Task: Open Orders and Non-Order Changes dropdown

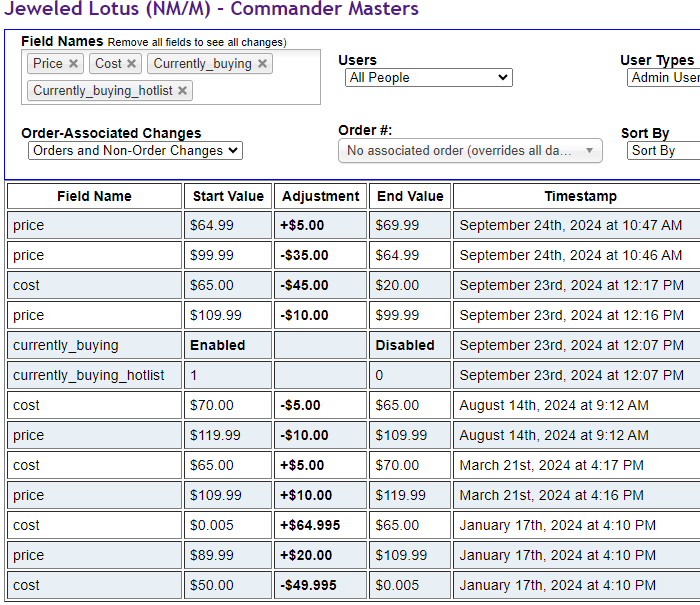Action: tap(135, 150)
